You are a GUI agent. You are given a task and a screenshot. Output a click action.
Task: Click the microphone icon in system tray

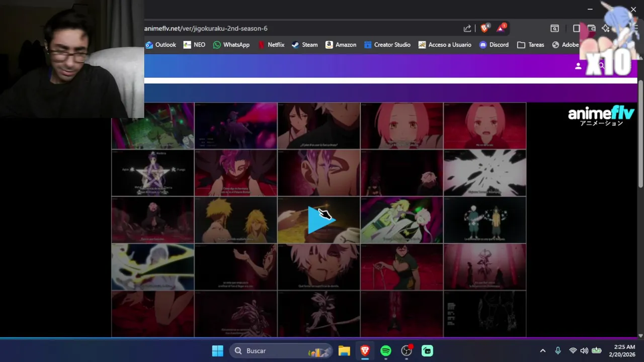[x=558, y=351]
